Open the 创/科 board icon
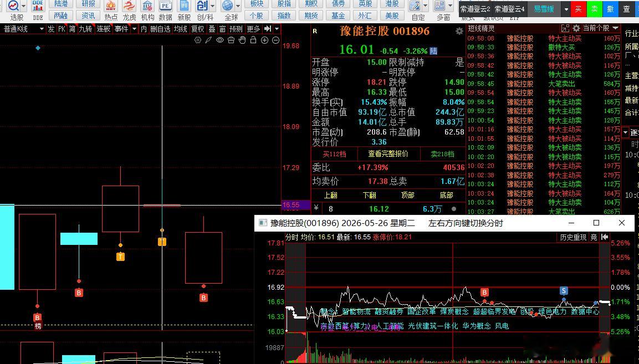Screen dimensions: 639x364 click(202, 6)
